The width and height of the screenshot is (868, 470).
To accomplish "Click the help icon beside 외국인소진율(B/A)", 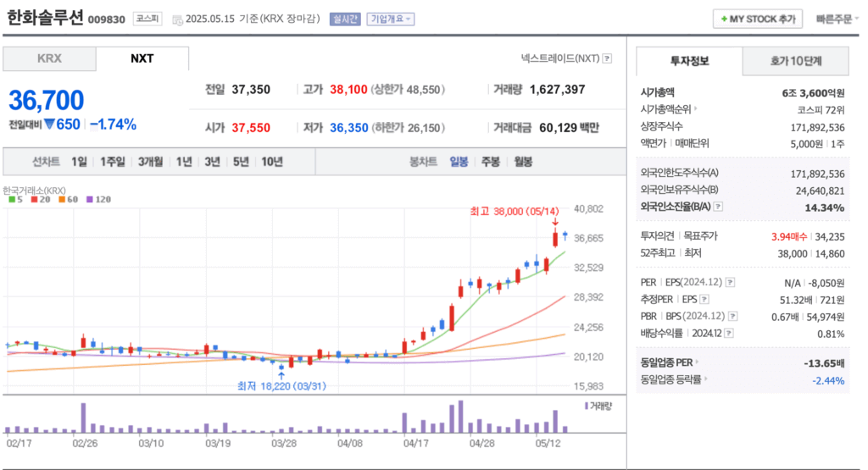I will pyautogui.click(x=718, y=207).
